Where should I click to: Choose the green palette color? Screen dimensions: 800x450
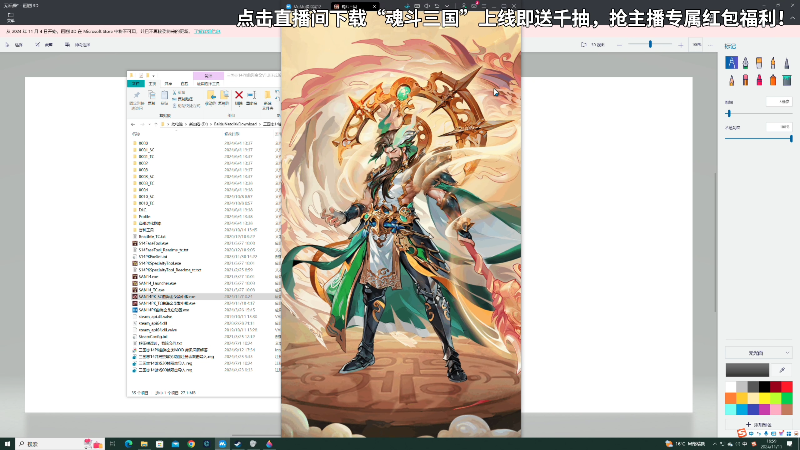[x=787, y=398]
